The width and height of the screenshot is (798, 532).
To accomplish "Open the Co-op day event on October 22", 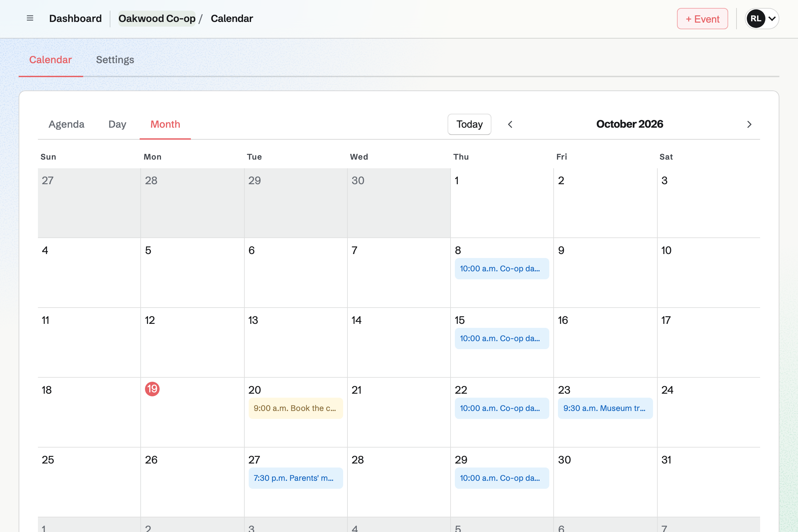I will pyautogui.click(x=502, y=408).
